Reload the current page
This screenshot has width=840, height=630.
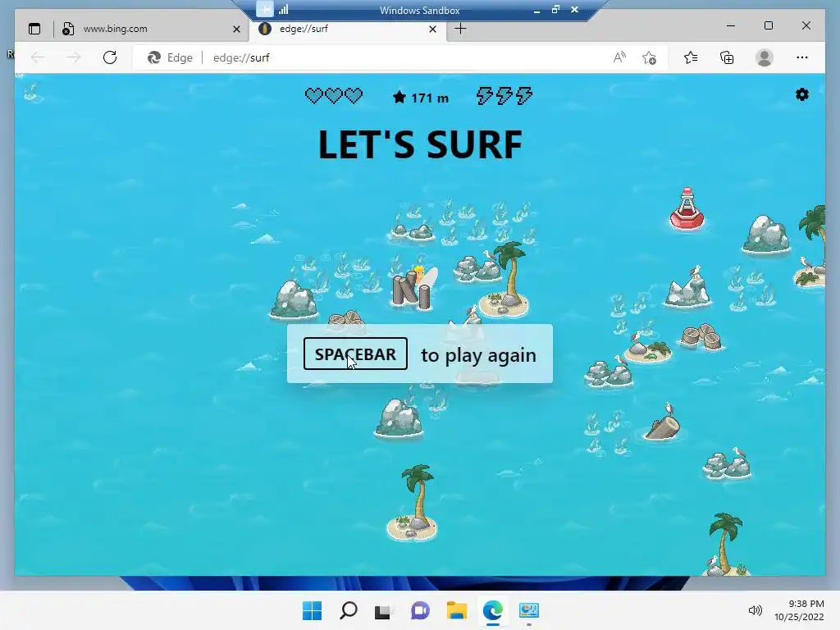tap(110, 57)
